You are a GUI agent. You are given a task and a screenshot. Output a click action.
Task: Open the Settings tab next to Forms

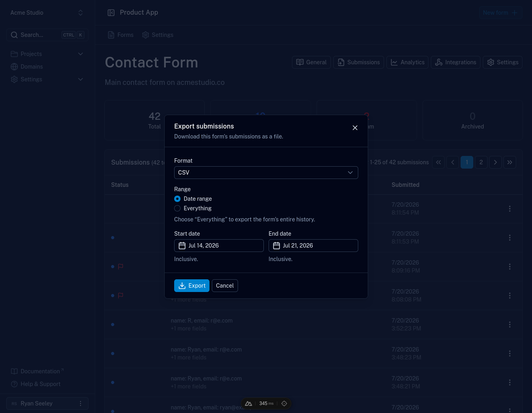pos(157,35)
